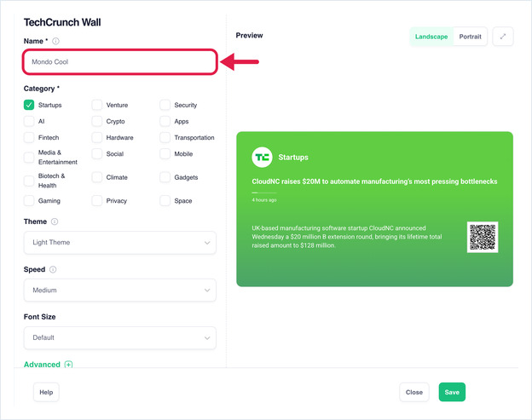
Task: Check the Transportation category
Action: click(x=165, y=137)
